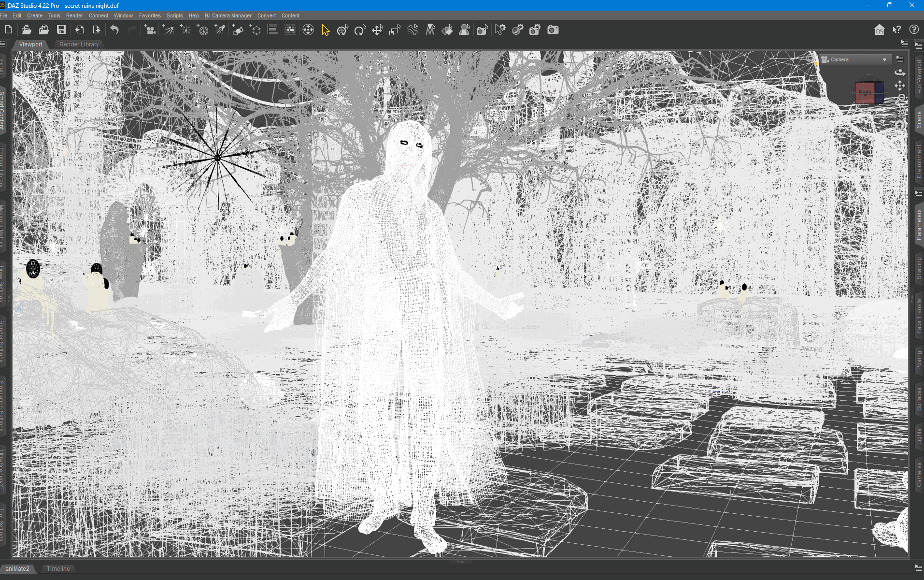Image resolution: width=924 pixels, height=580 pixels.
Task: Click the viewport reset arrow control
Action: [899, 124]
